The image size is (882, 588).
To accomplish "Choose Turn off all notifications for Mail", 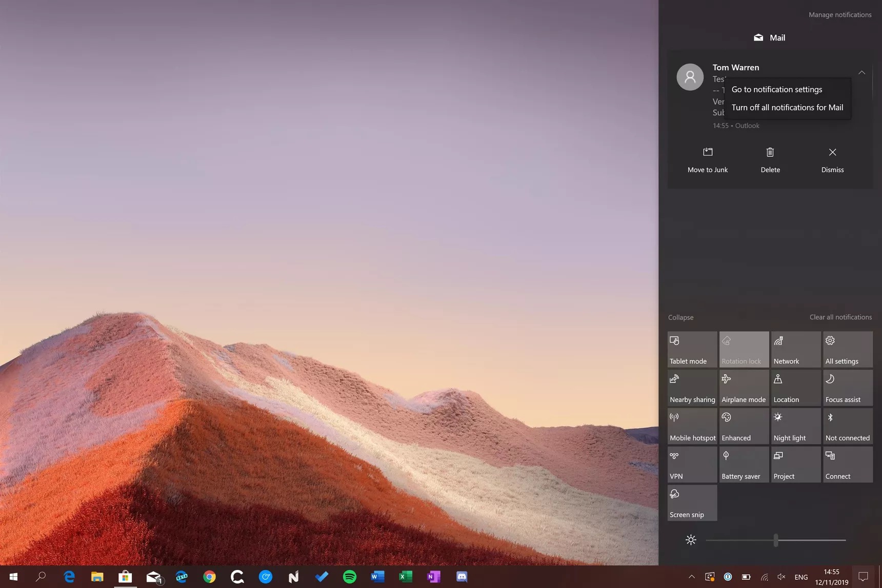I will (x=787, y=107).
